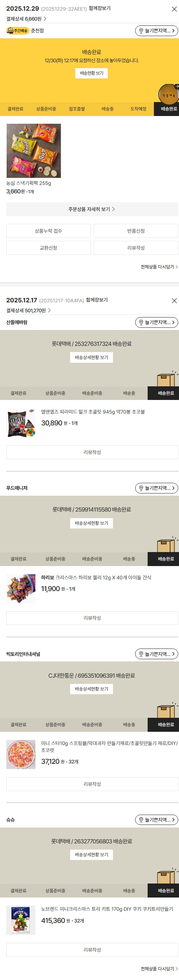This screenshot has width=179, height=980.
Task: Click the yellow 주간배송 delivery truck badge
Action: click(17, 31)
